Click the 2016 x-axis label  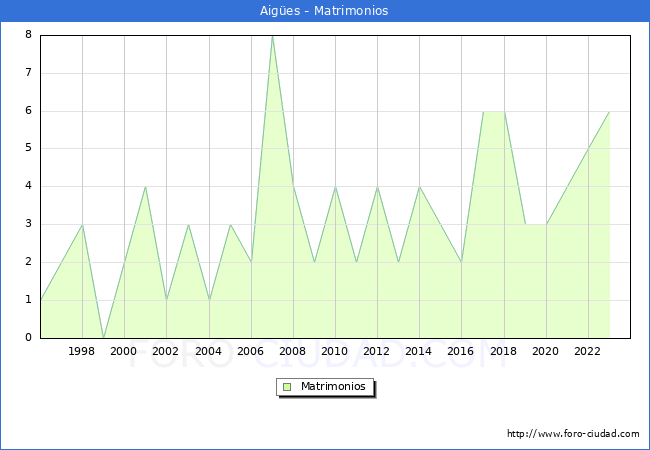point(461,351)
